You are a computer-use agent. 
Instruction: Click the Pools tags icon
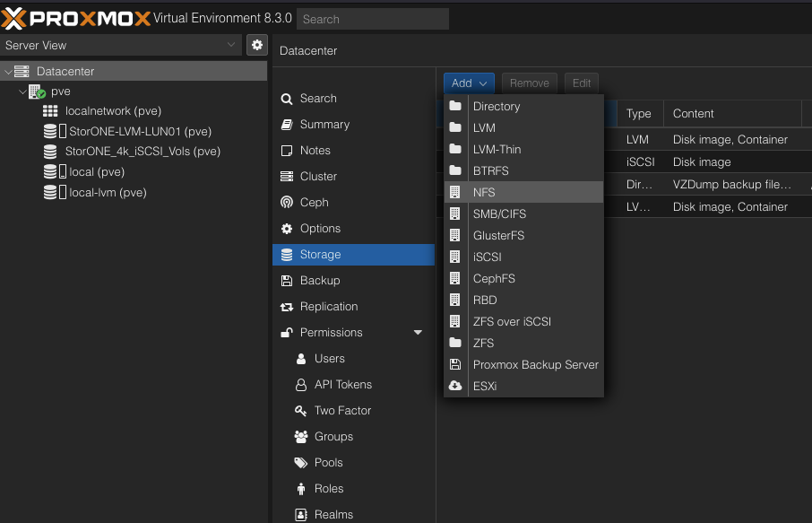(x=301, y=462)
